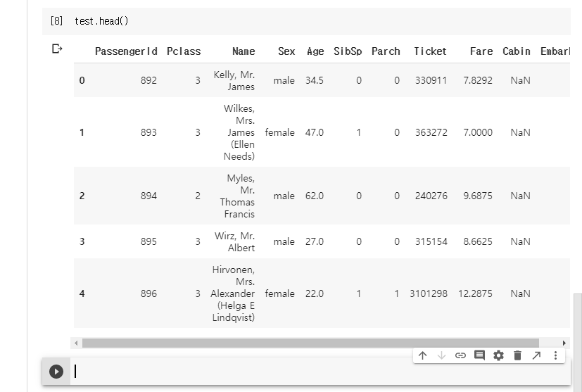Click the execution count [8] label
Viewport: 582px width, 392px height.
(56, 21)
